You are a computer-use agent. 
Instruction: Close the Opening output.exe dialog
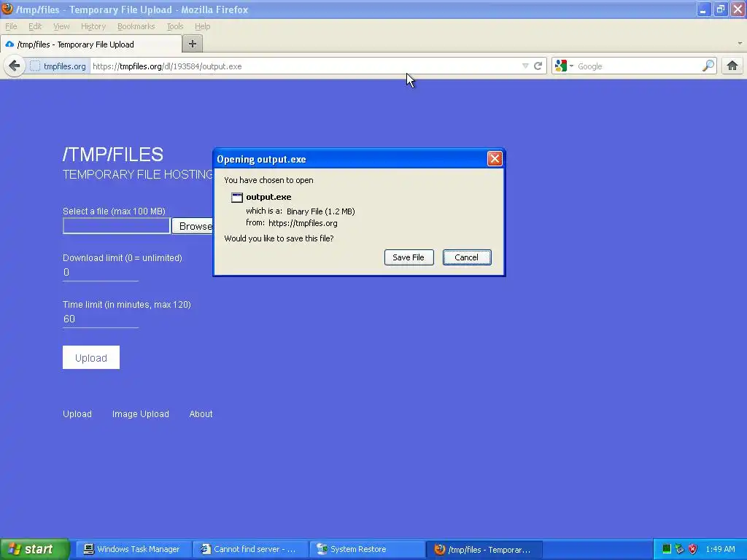(x=495, y=158)
